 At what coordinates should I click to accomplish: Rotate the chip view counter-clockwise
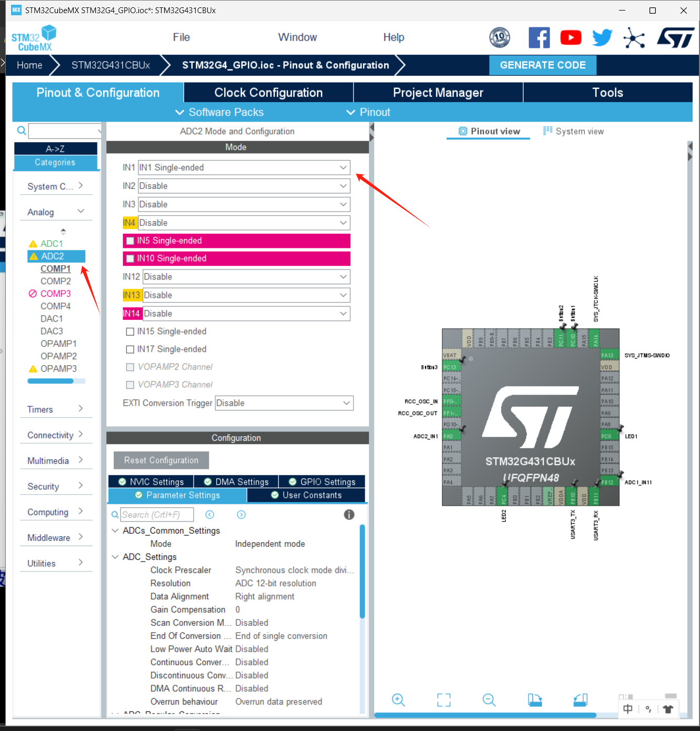coord(581,699)
